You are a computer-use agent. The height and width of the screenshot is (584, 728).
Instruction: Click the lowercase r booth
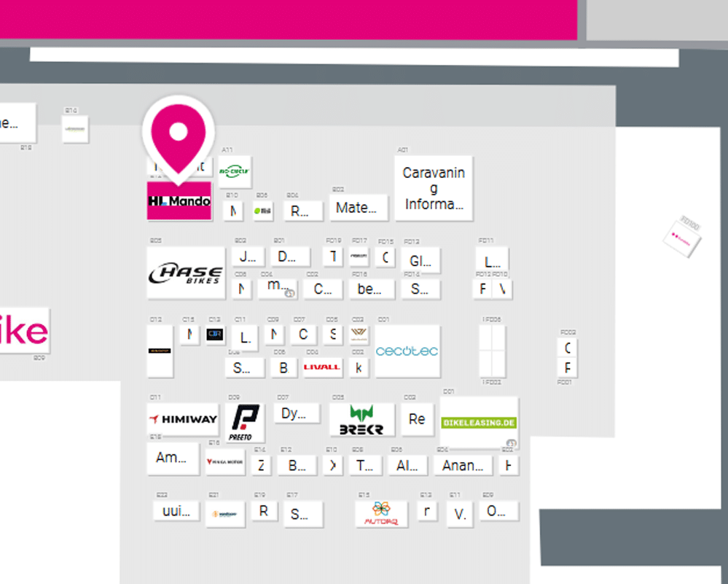tap(427, 511)
